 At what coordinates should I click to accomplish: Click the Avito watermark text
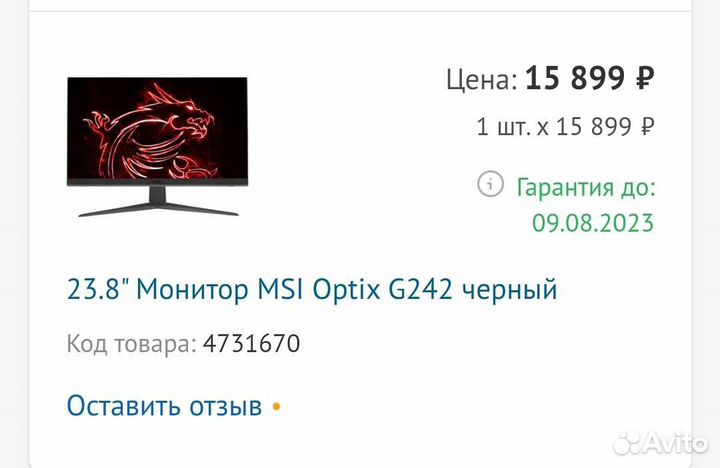click(x=676, y=443)
